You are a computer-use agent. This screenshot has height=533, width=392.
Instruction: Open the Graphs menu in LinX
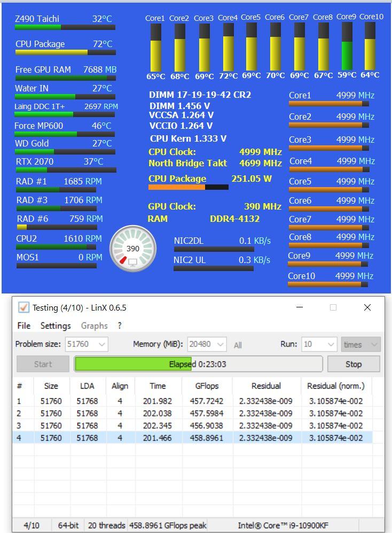[94, 326]
